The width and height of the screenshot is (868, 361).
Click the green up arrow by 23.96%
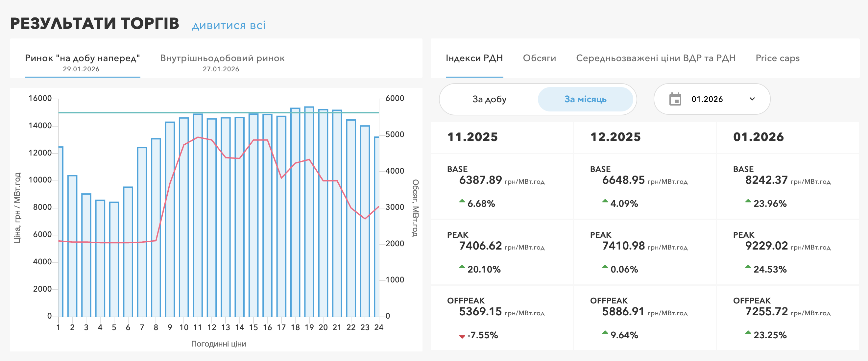pos(748,201)
